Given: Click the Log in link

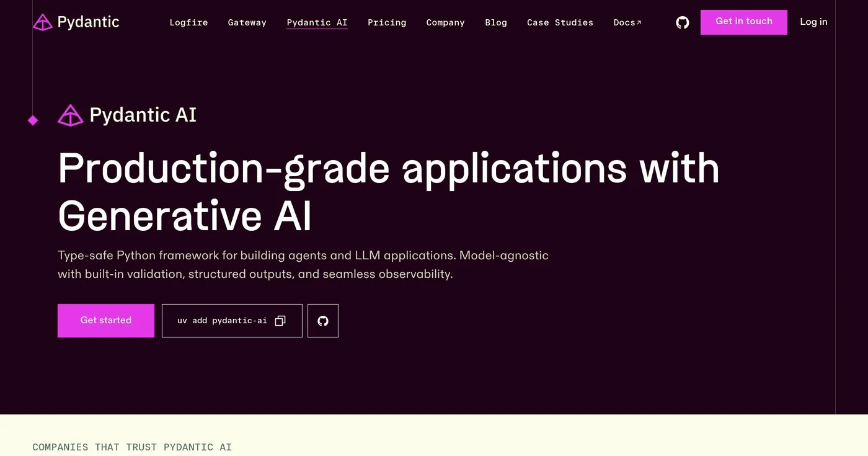Looking at the screenshot, I should point(813,22).
